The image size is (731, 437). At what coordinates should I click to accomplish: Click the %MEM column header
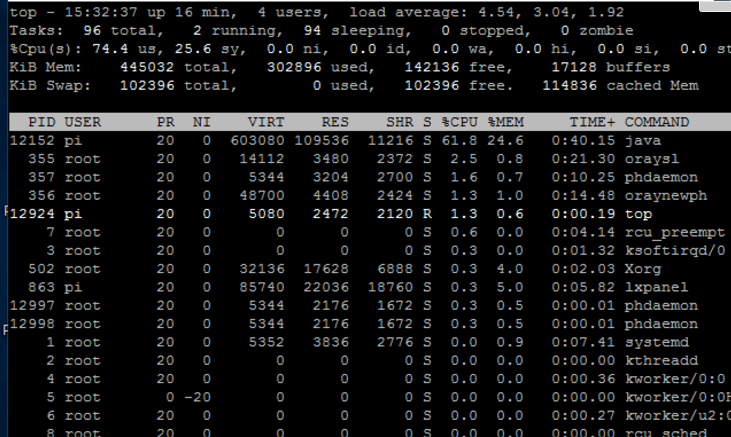(506, 122)
